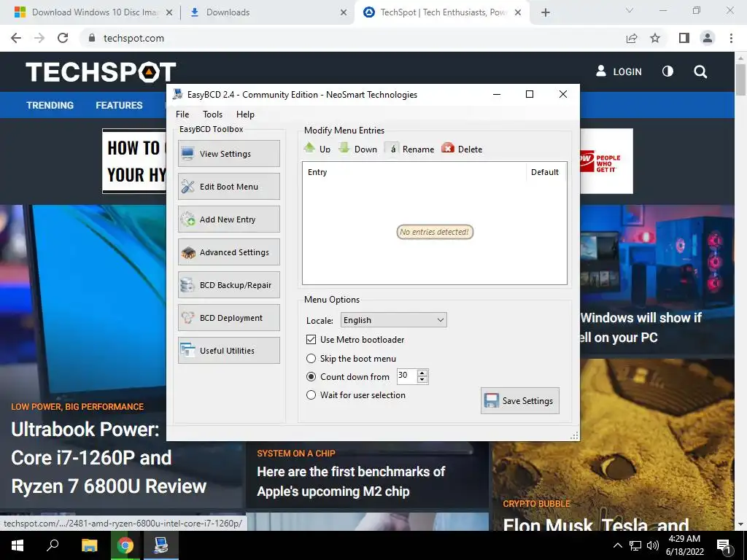
Task: Go back in Chrome
Action: (x=16, y=38)
